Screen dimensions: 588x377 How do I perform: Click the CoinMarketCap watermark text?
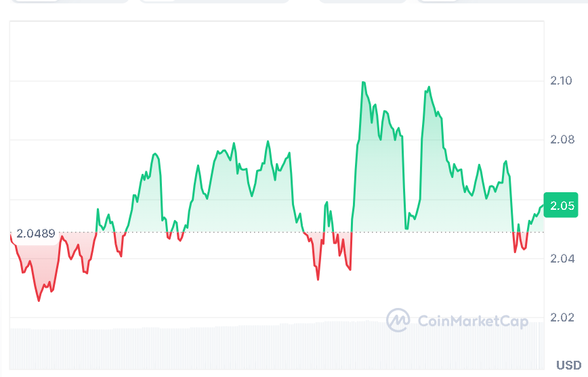(472, 321)
